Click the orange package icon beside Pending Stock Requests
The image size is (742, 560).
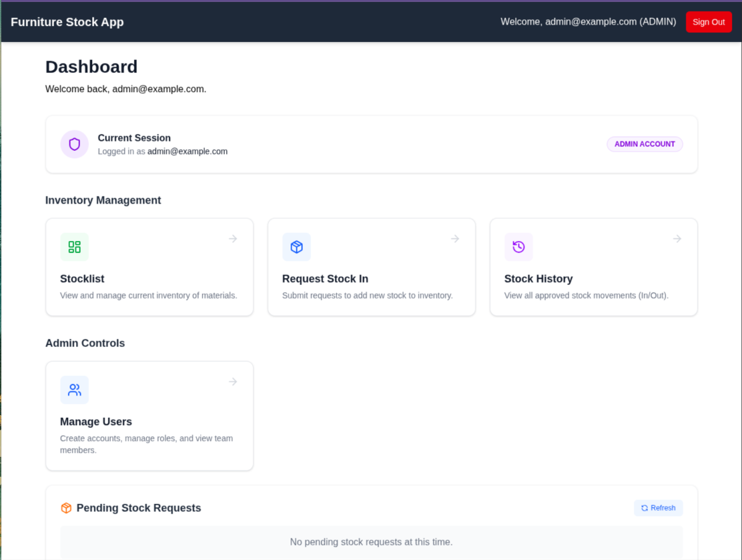tap(66, 508)
